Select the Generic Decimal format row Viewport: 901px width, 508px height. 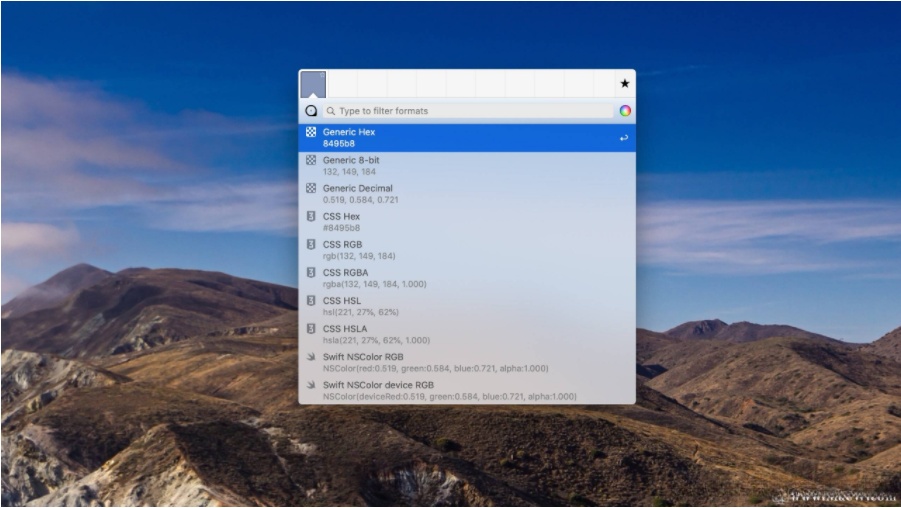pos(467,194)
